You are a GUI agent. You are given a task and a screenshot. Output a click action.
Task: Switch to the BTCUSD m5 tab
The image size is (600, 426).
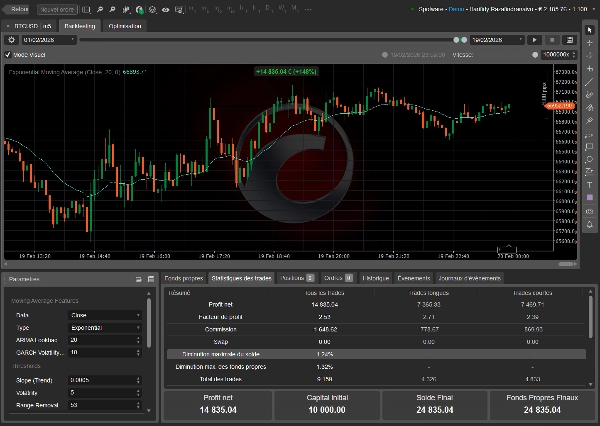pos(29,26)
